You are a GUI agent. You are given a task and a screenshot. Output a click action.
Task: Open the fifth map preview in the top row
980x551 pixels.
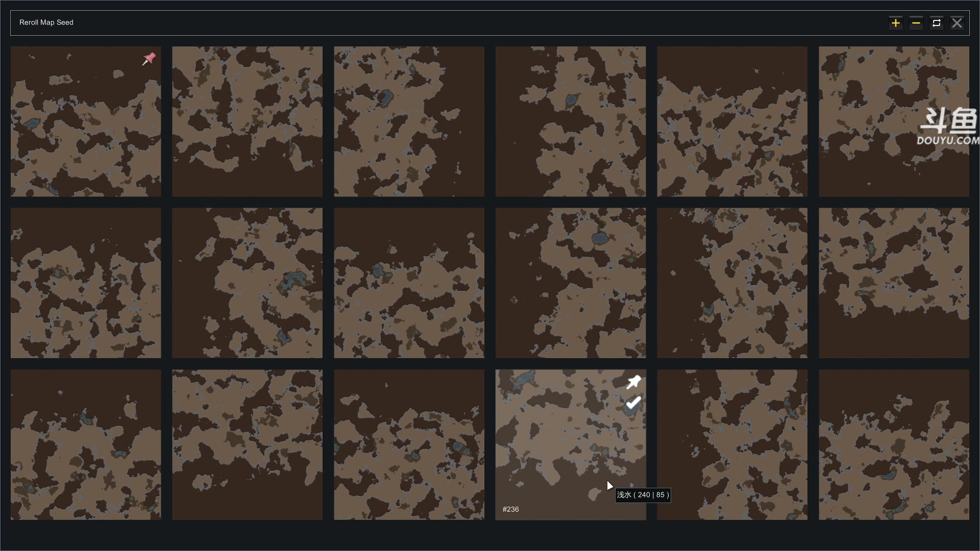[x=732, y=121]
